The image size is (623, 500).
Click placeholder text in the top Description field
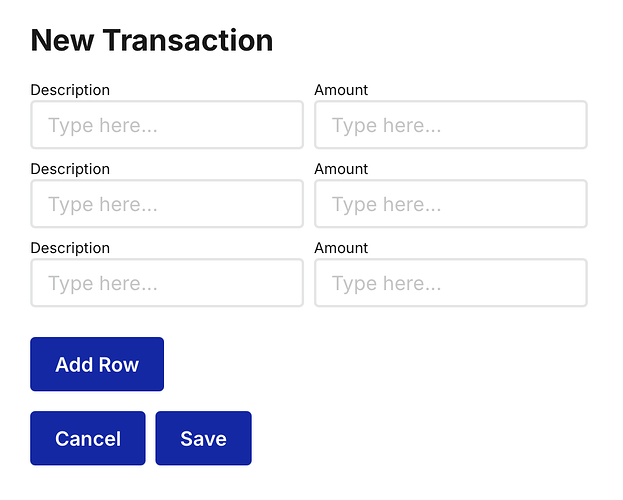[103, 125]
